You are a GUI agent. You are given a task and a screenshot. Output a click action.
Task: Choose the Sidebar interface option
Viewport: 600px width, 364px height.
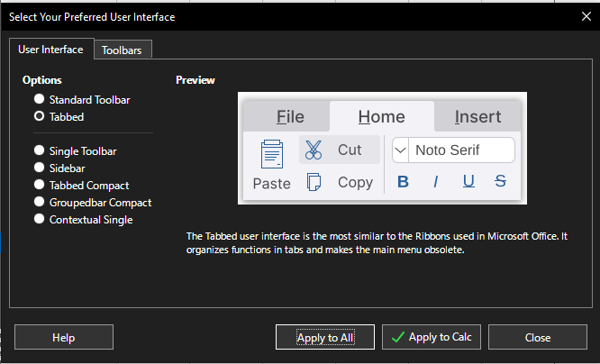coord(39,168)
